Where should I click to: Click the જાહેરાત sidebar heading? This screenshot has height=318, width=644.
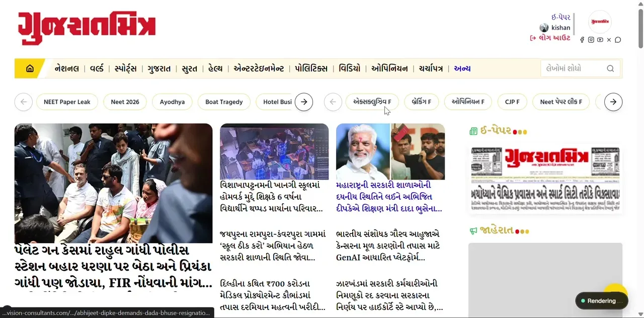click(497, 230)
